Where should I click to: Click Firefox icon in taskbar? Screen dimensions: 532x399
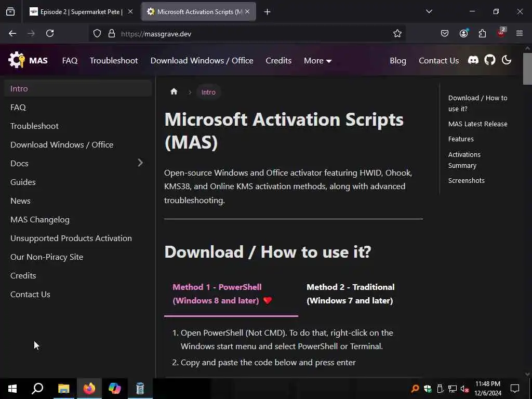coord(89,388)
